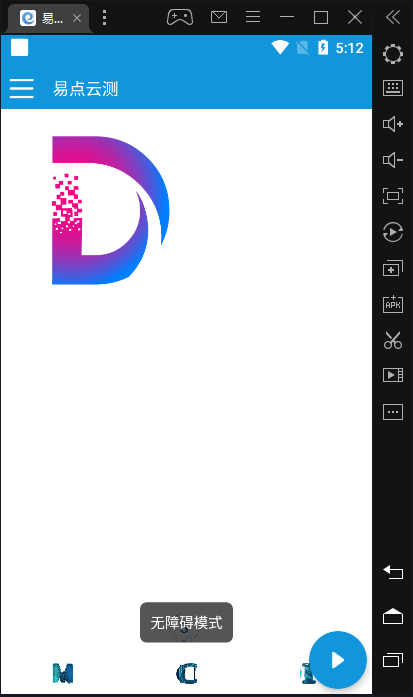Install an APK via APK icon
This screenshot has width=413, height=697.
393,304
